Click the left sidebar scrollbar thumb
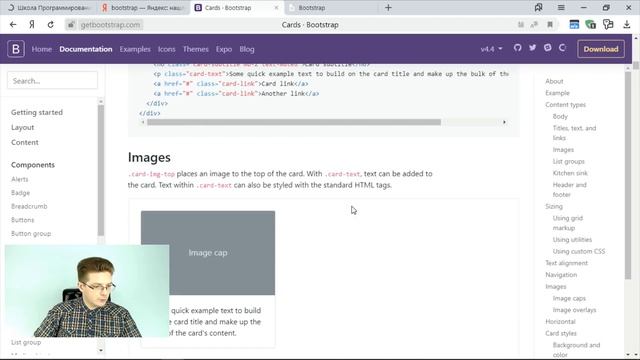Viewport: 640px width, 360px height. (x=101, y=169)
